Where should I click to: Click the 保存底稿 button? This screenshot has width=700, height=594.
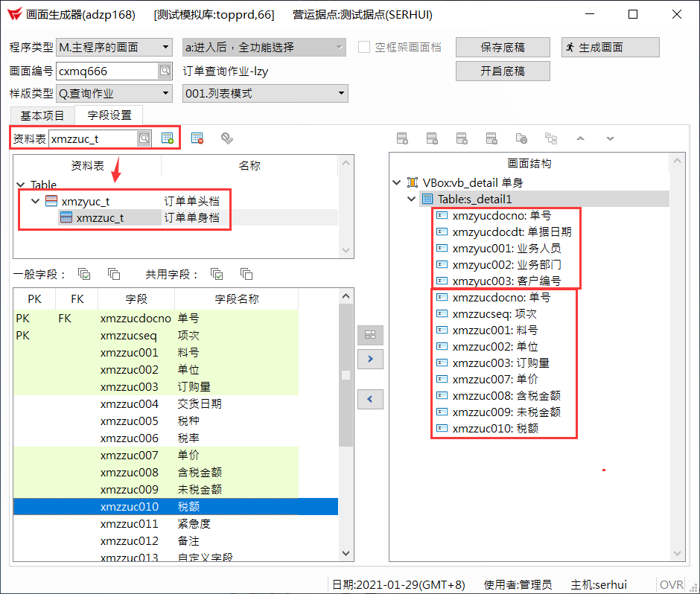coord(503,47)
